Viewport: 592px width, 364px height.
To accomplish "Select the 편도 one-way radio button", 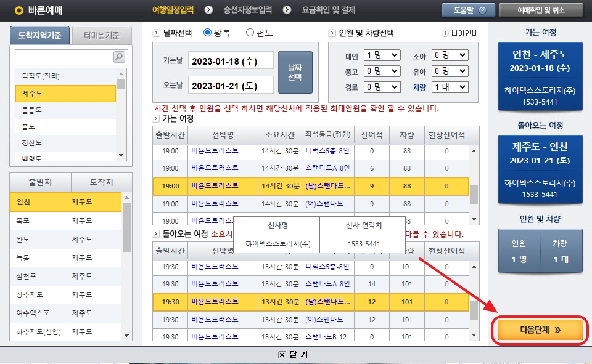I will [250, 33].
